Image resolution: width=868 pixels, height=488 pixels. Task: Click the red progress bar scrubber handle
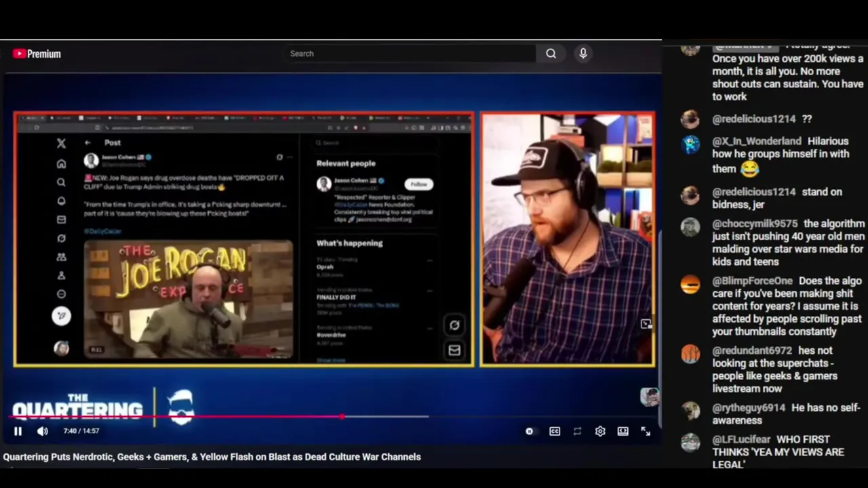coord(342,417)
